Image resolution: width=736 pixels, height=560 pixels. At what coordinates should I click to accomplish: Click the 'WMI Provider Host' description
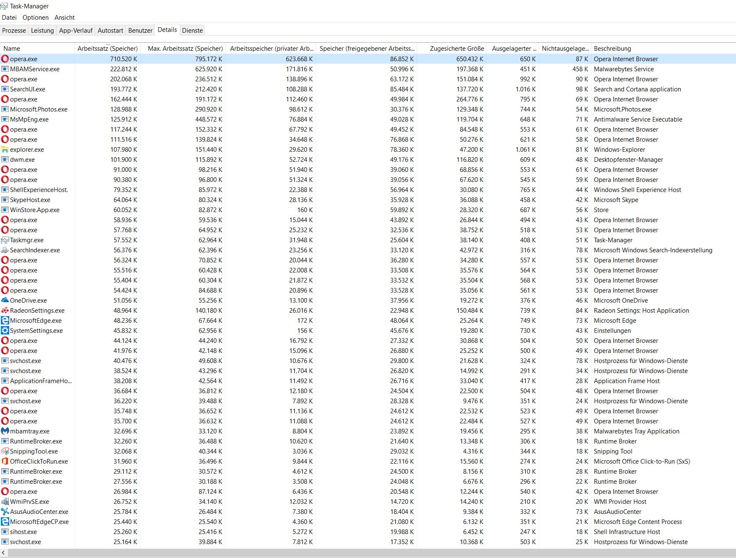[620, 502]
